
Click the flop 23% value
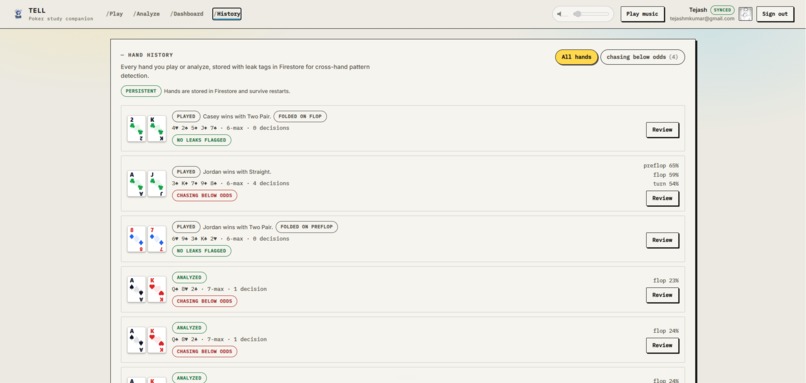666,281
